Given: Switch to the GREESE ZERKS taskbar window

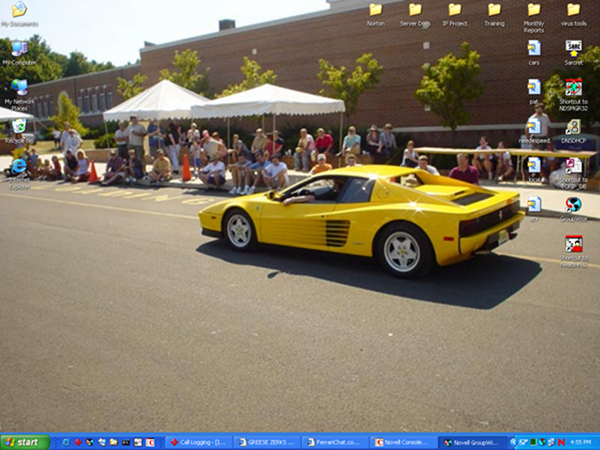Looking at the screenshot, I should click(x=267, y=442).
